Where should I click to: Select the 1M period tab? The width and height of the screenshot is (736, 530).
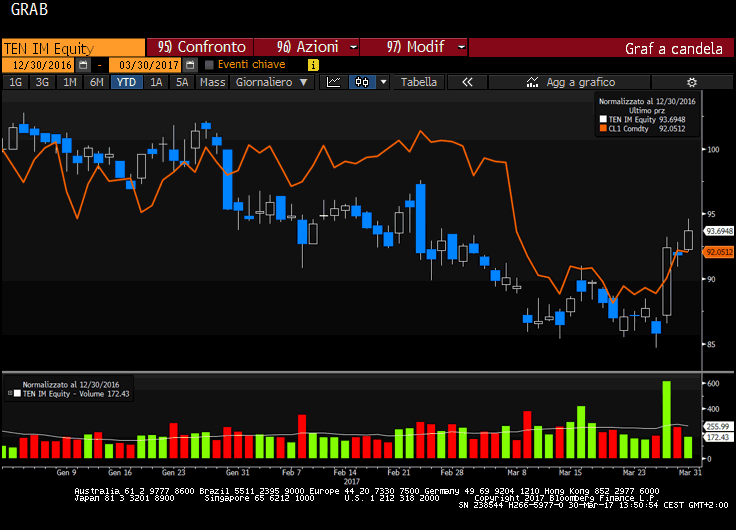coord(69,82)
